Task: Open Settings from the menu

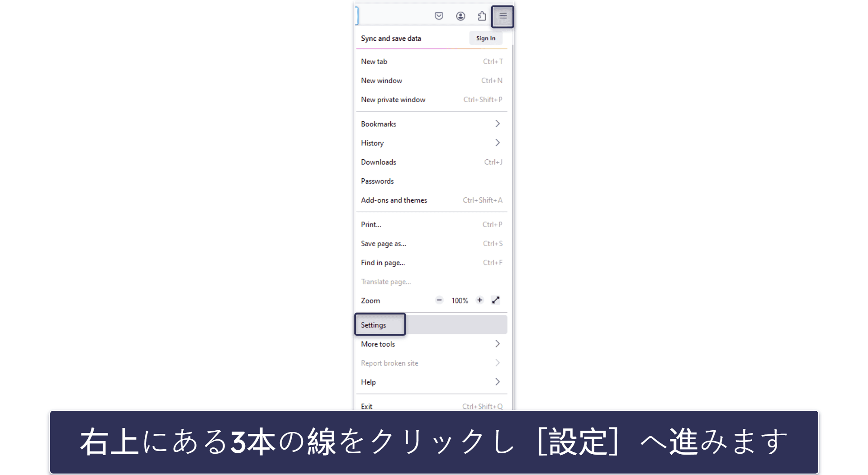Action: point(432,325)
